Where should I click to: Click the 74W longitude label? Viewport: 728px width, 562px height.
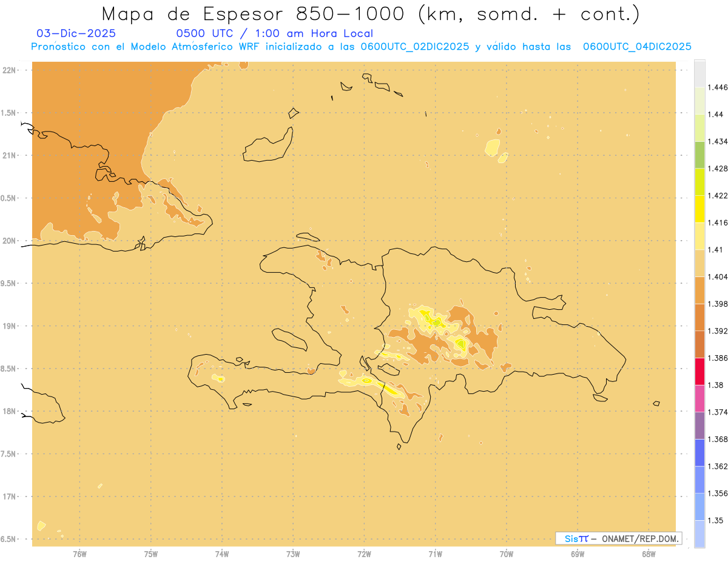pyautogui.click(x=222, y=554)
